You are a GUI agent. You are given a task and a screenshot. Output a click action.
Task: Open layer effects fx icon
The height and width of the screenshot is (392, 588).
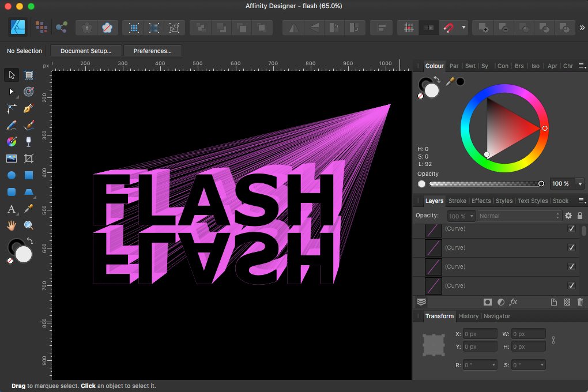[x=514, y=302]
